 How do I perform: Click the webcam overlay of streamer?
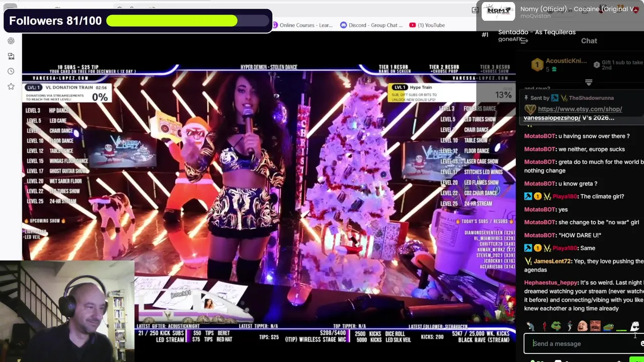tap(67, 311)
